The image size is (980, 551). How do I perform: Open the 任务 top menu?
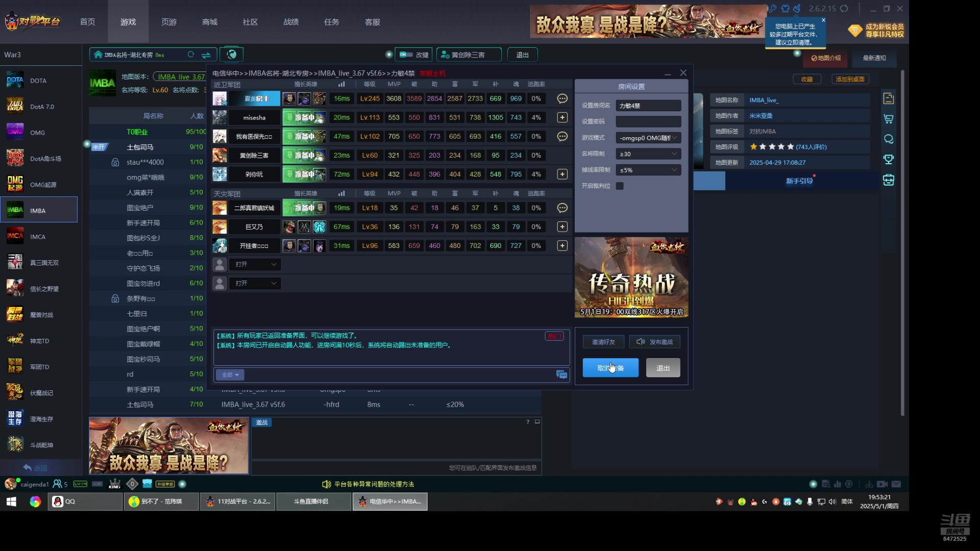click(x=332, y=22)
